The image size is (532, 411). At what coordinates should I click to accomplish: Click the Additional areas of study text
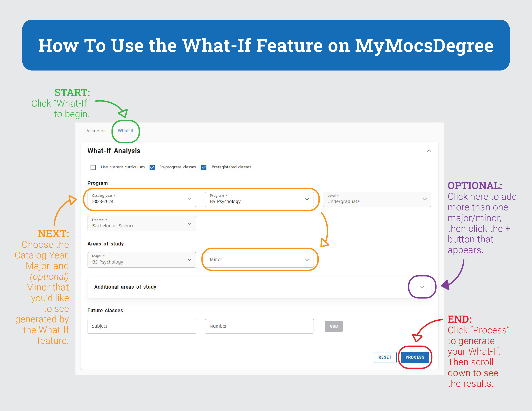(125, 287)
